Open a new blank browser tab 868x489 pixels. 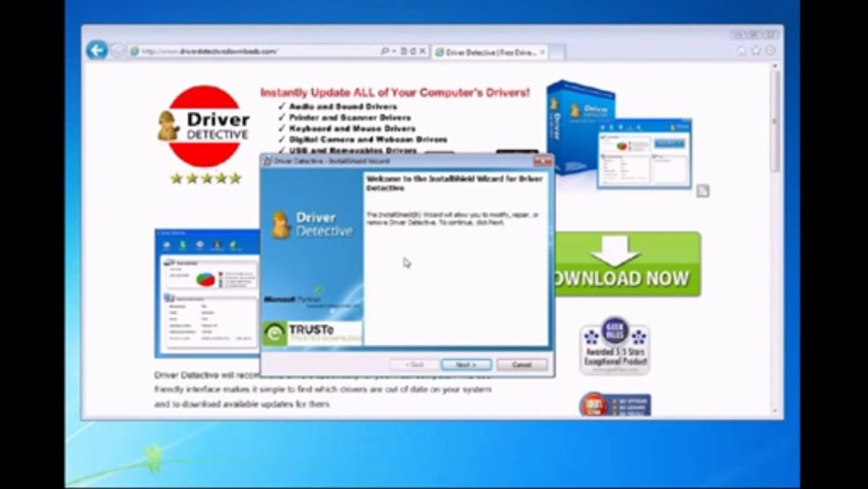[557, 52]
